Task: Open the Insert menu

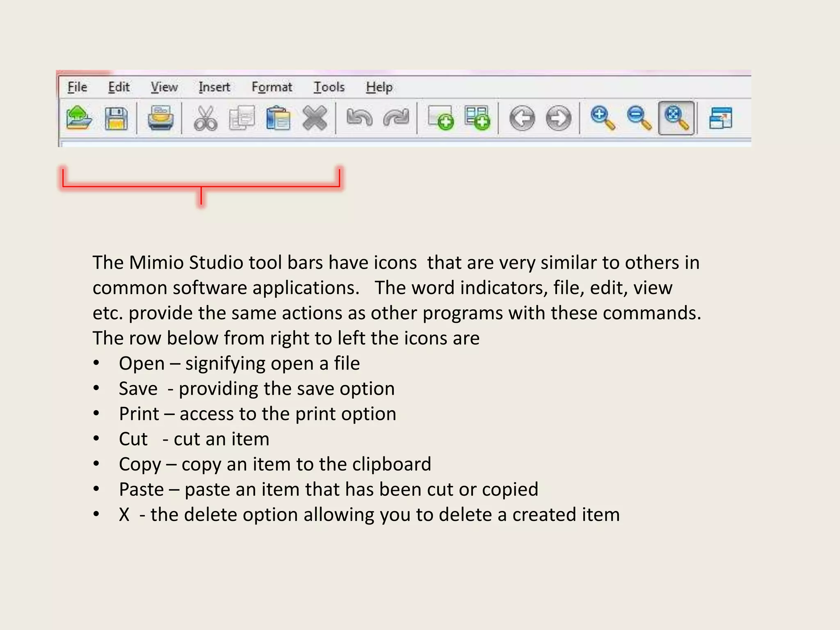Action: point(214,87)
